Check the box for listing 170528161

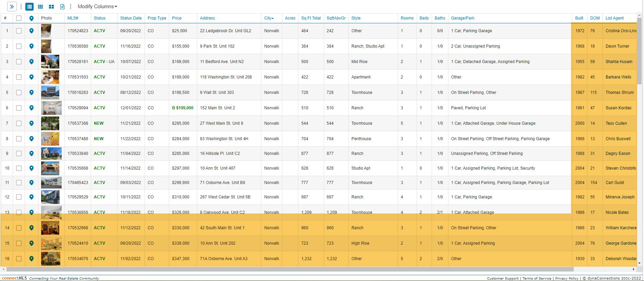click(x=19, y=62)
